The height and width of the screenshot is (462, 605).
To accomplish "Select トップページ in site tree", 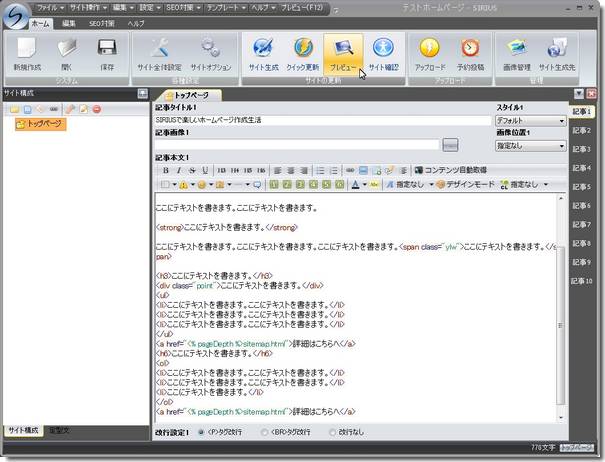I will click(41, 124).
